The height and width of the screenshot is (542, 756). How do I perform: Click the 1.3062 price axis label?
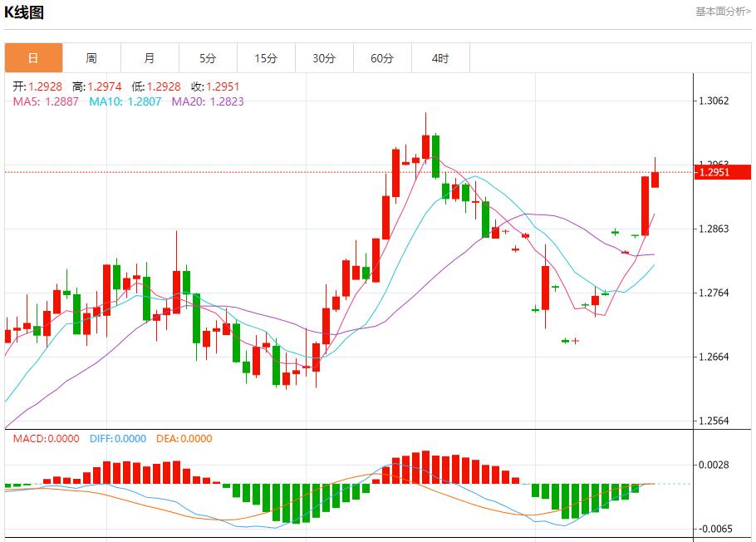click(x=714, y=101)
